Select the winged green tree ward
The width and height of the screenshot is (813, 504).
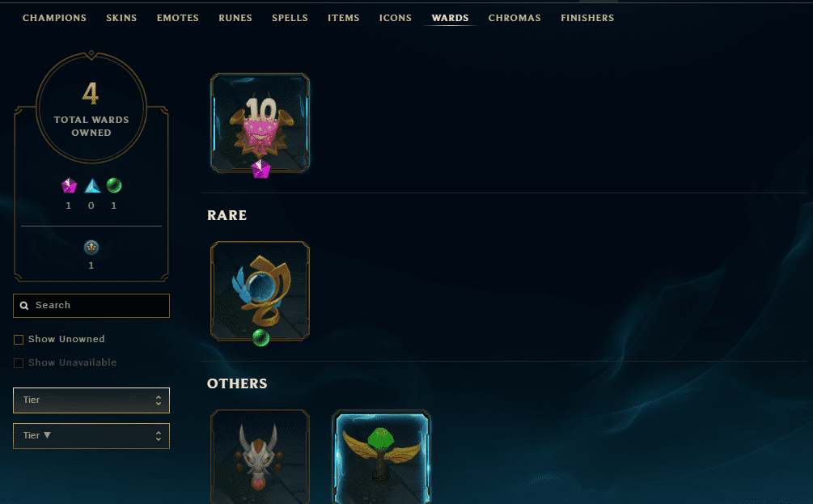pos(381,457)
